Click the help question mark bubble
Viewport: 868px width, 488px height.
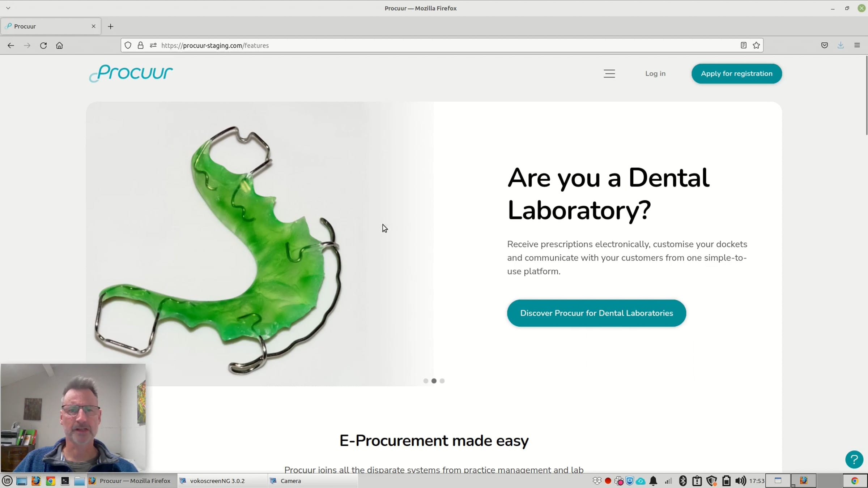point(854,459)
